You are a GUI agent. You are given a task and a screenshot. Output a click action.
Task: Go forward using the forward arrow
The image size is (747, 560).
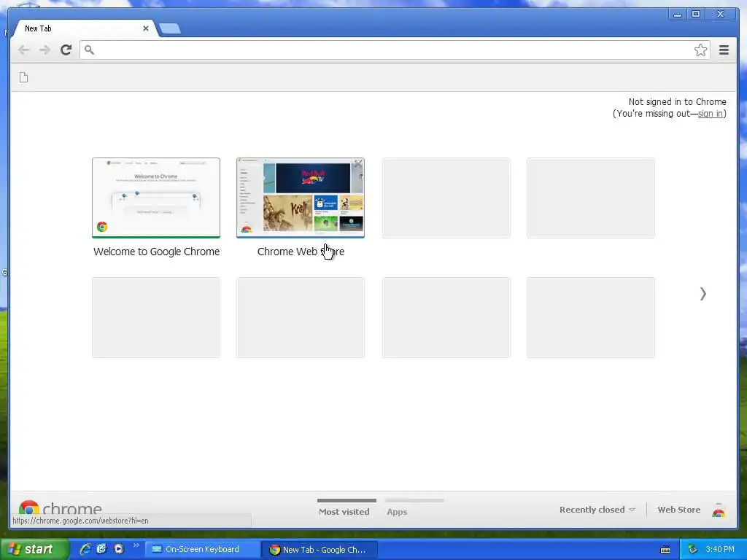point(44,50)
